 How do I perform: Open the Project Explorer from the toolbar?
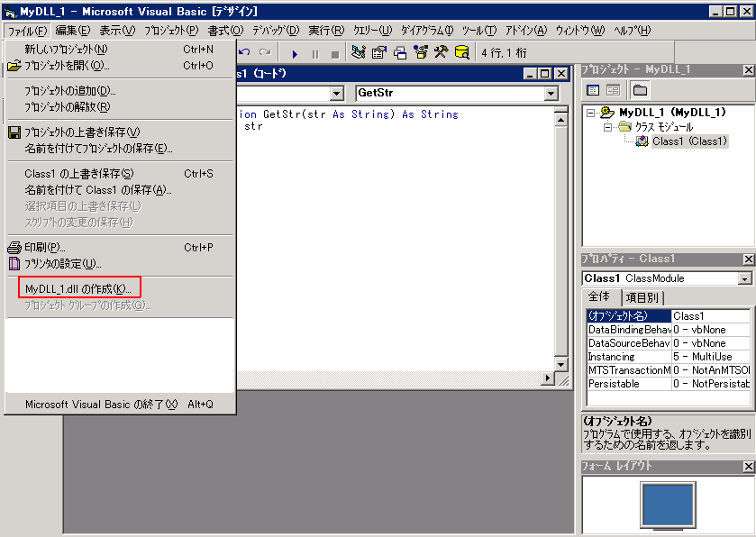click(357, 51)
